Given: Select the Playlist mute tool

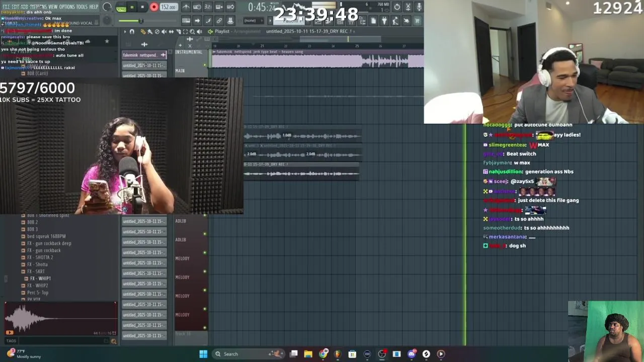Looking at the screenshot, I should point(164,32).
